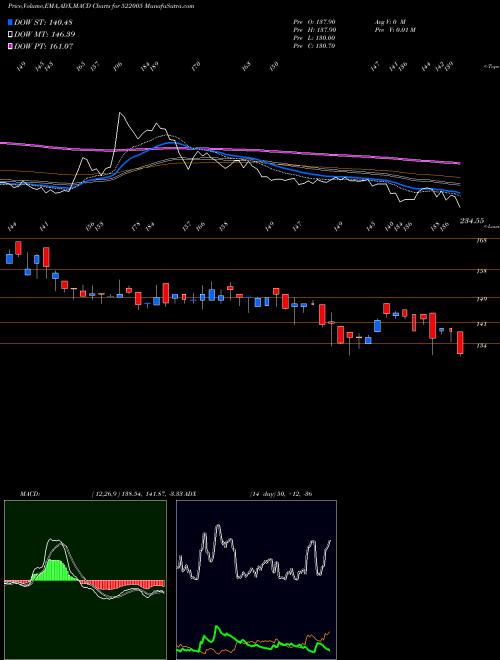Click the 134 price axis label
The width and height of the screenshot is (500, 660).
tap(481, 346)
